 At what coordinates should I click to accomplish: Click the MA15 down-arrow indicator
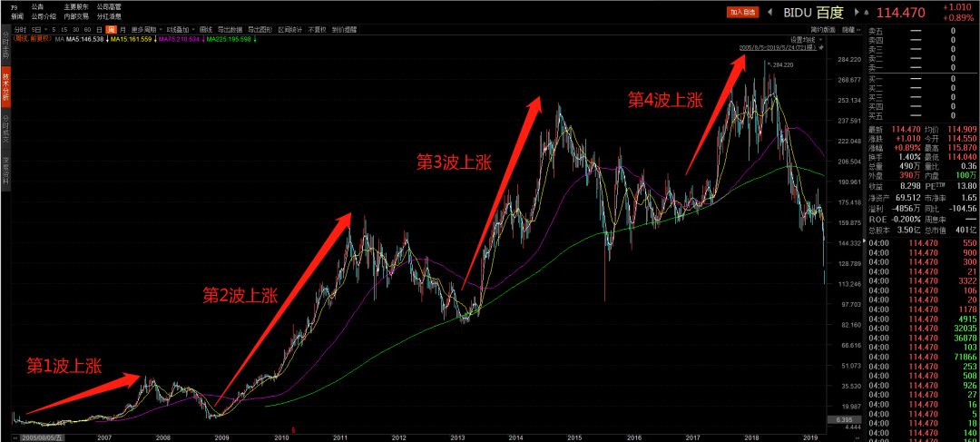click(x=156, y=39)
